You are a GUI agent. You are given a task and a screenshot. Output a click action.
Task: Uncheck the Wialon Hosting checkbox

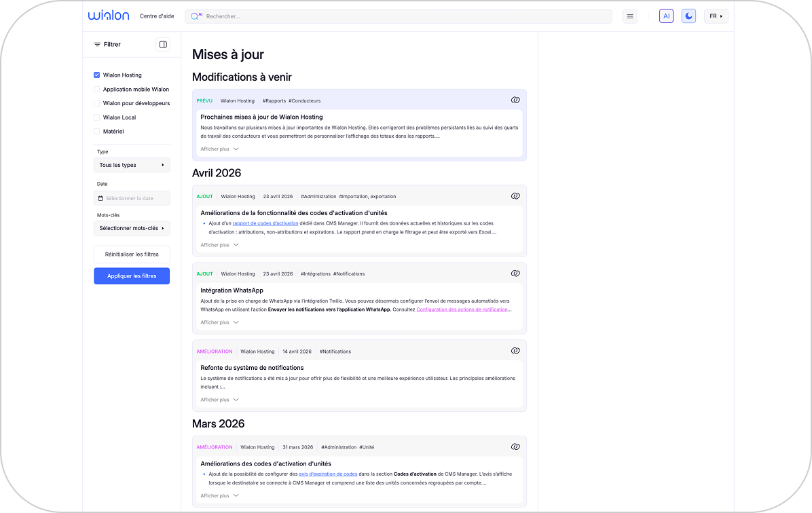pos(97,75)
